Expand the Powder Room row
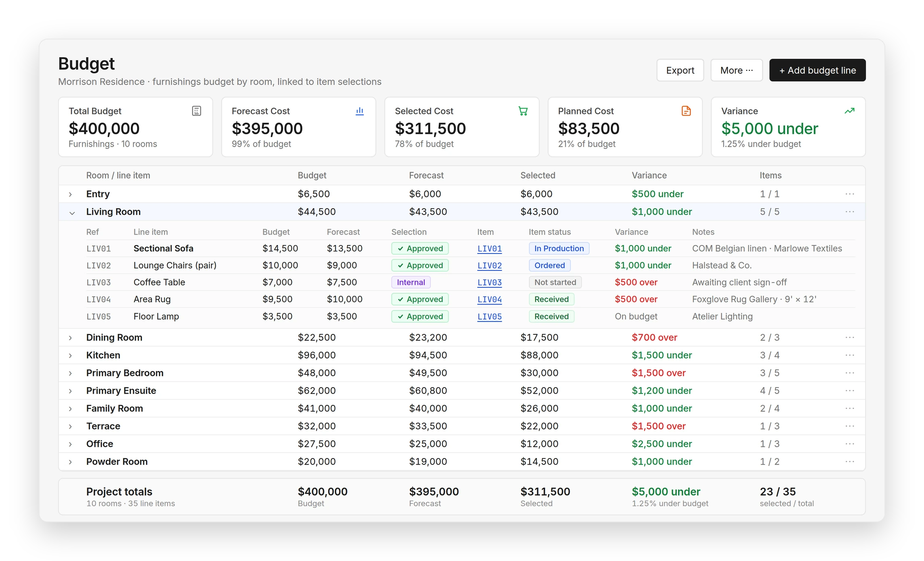This screenshot has height=561, width=924. point(71,462)
